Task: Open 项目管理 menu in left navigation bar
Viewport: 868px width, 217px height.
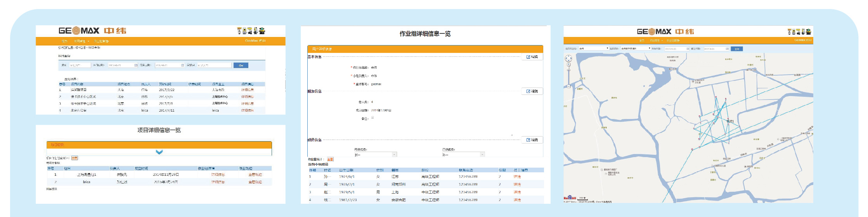Action: coord(81,41)
